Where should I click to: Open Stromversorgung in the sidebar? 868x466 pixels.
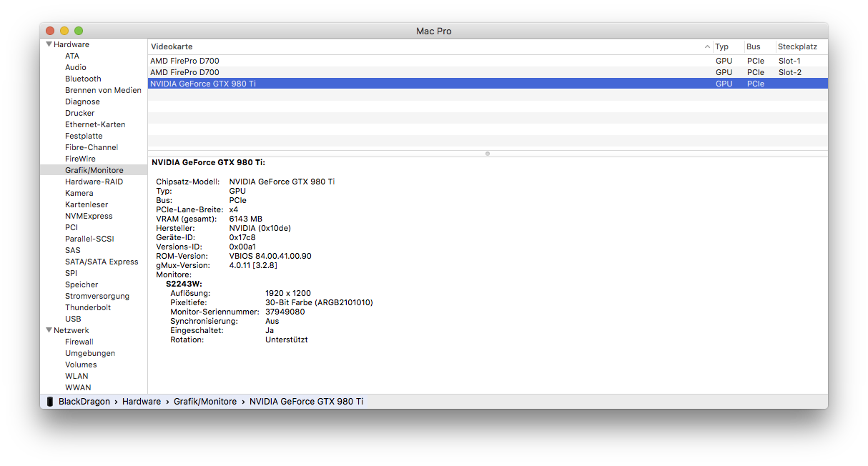click(x=97, y=296)
